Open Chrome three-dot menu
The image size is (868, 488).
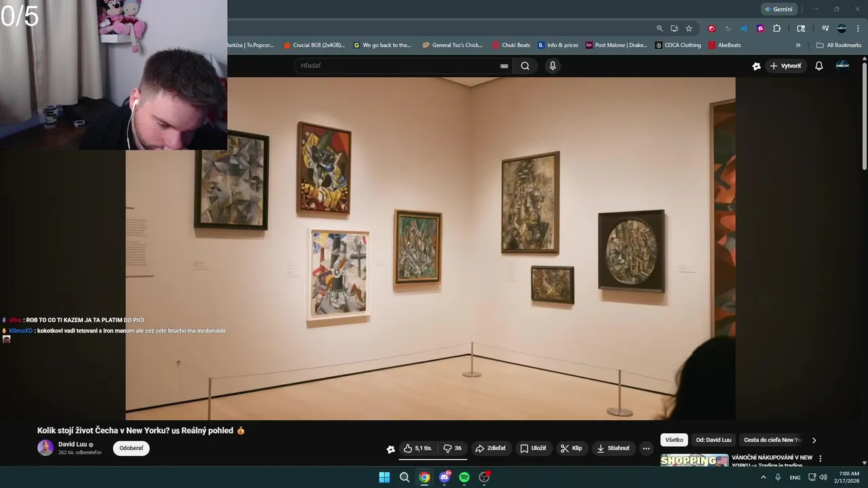tap(859, 28)
